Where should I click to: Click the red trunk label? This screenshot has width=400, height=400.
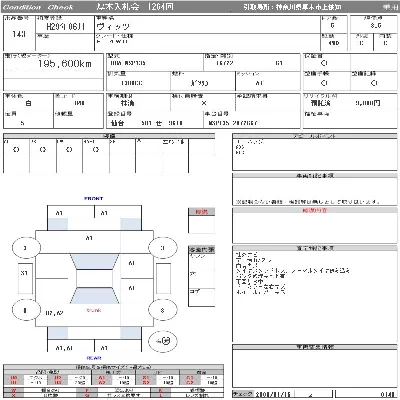click(94, 310)
